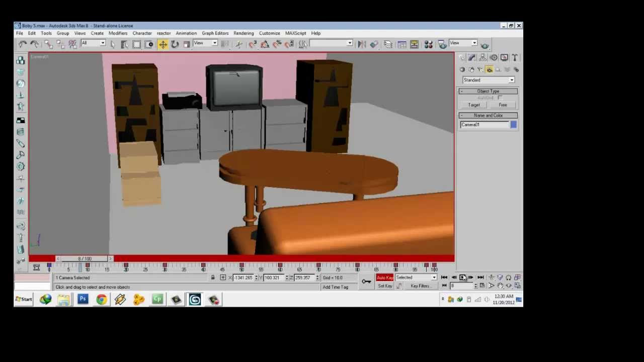Screen dimensions: 644x362
Task: Toggle the Auto Key button
Action: (x=385, y=278)
